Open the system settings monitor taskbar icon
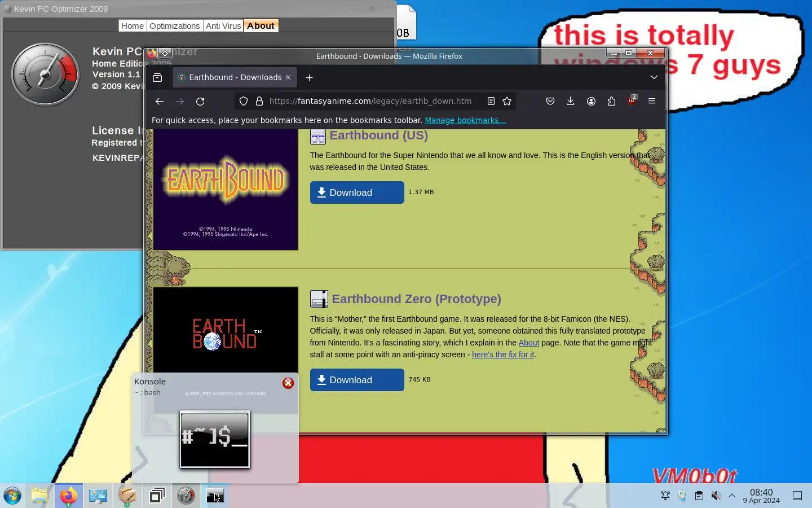Viewport: 812px width, 508px height. 98,496
